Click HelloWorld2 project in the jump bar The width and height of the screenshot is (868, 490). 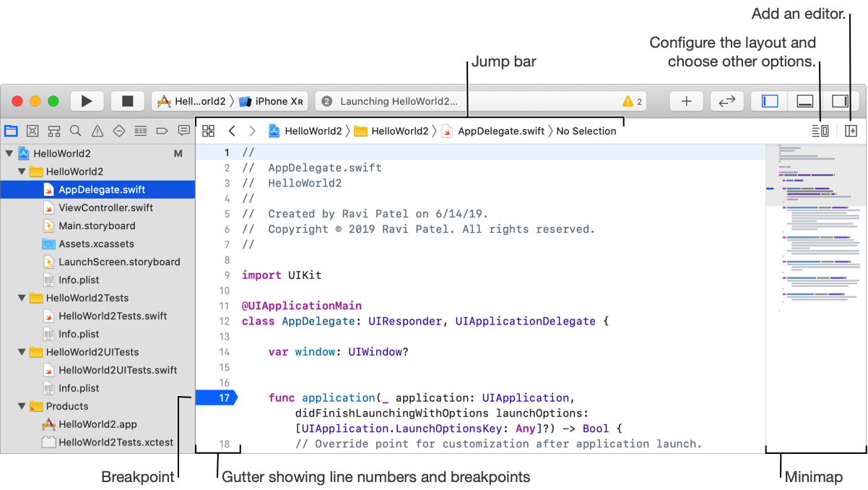[305, 131]
